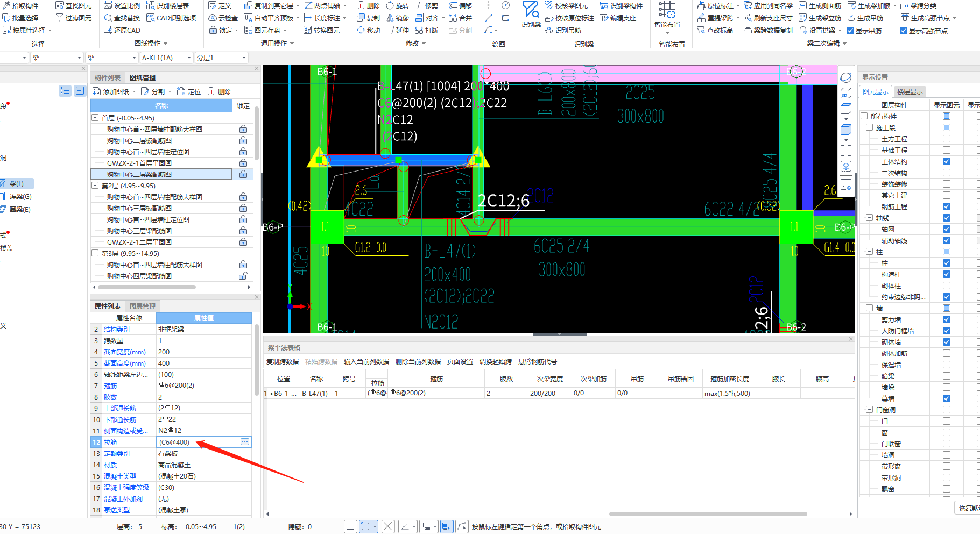The height and width of the screenshot is (535, 980).
Task: Click 删除当前列数据 button
Action: (418, 362)
